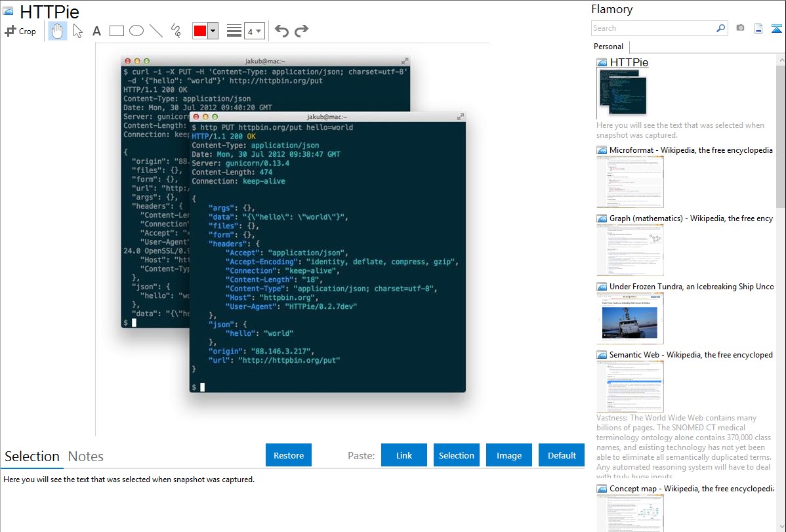The image size is (786, 532).
Task: Click the search magnifier icon
Action: coord(721,28)
